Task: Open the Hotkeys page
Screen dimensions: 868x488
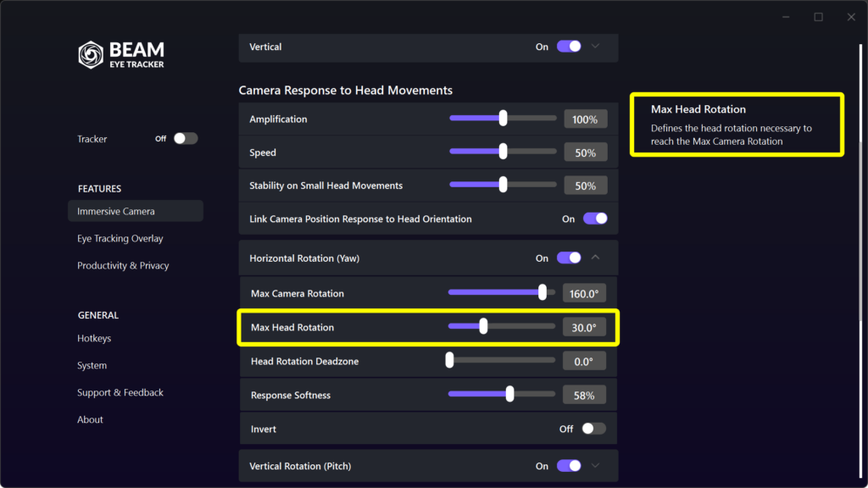Action: [x=94, y=338]
